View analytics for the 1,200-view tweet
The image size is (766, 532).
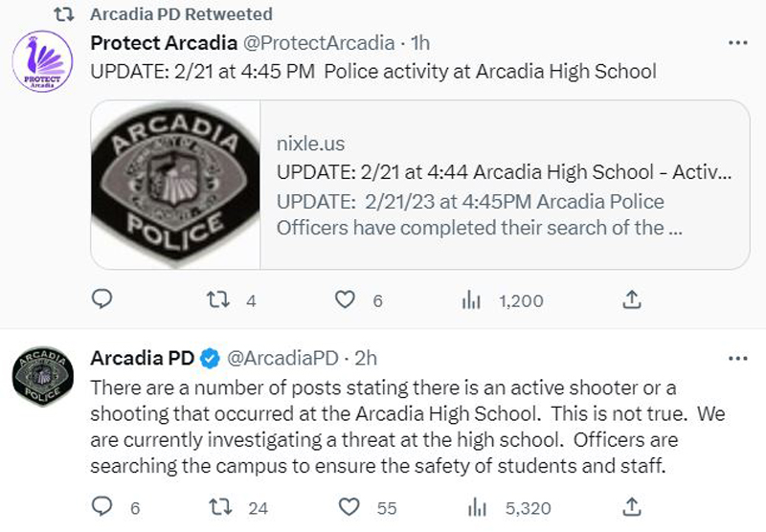point(471,299)
